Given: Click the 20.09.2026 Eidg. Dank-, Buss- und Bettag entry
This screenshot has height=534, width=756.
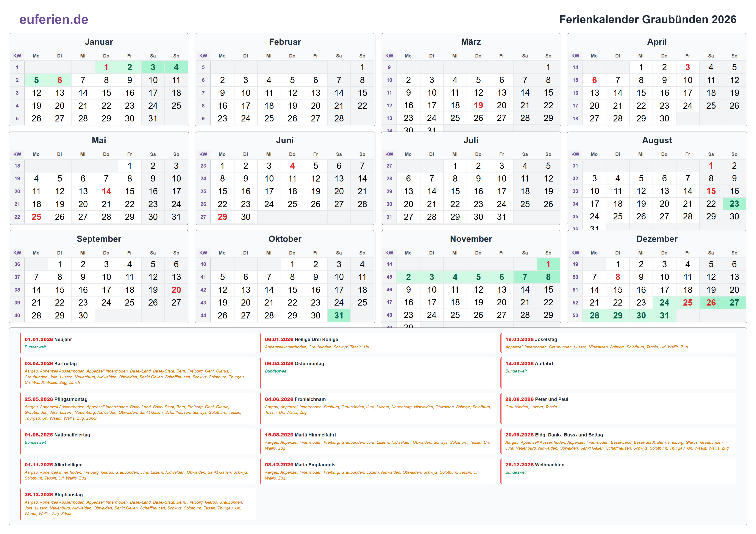Looking at the screenshot, I should point(618,441).
